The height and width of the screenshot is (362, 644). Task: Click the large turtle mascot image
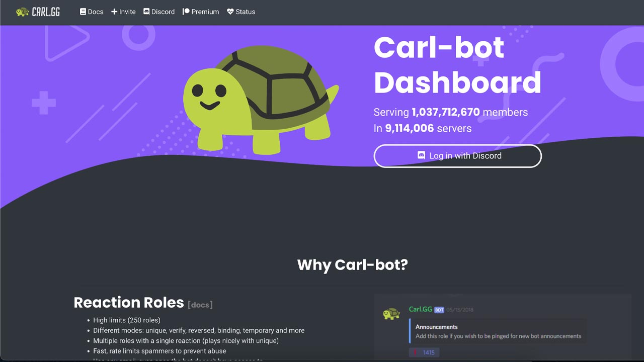[x=260, y=100]
